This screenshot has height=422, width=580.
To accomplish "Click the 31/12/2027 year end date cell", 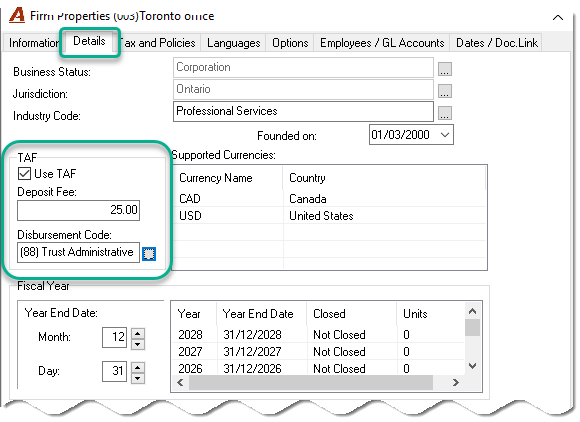I will click(252, 352).
